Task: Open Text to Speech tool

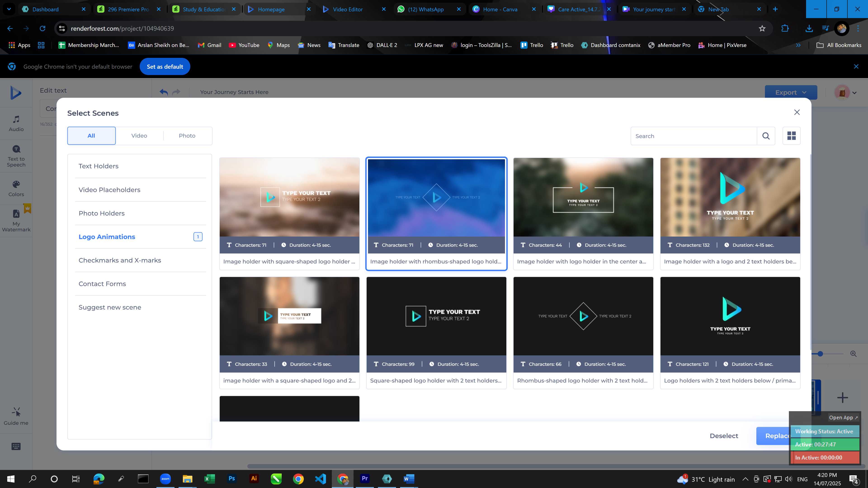Action: [x=16, y=156]
